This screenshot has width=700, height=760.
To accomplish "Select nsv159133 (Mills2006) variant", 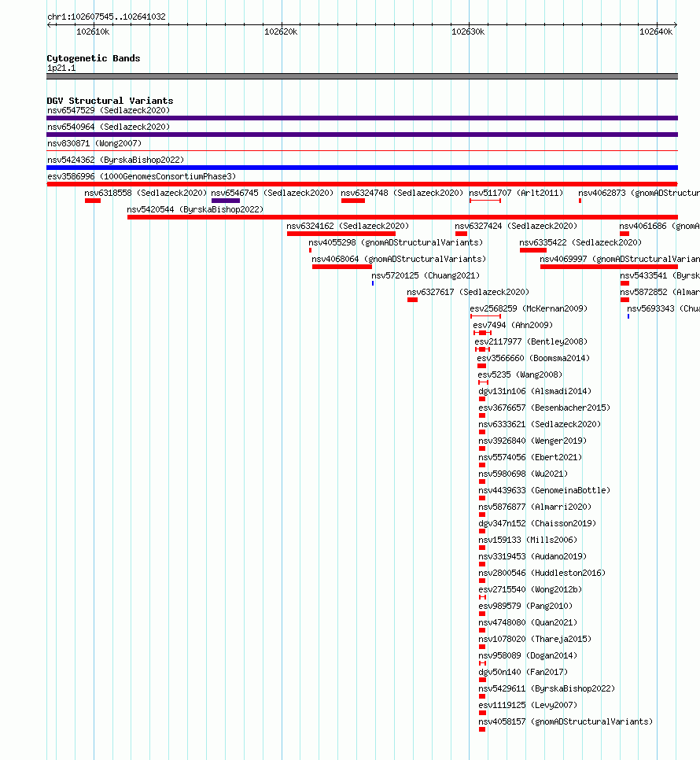I will (x=528, y=540).
